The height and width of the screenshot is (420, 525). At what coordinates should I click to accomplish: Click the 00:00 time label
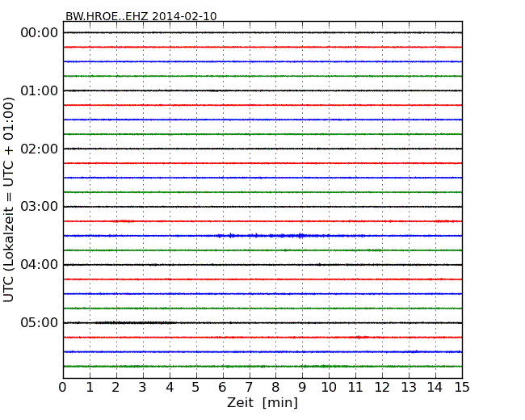pos(40,33)
